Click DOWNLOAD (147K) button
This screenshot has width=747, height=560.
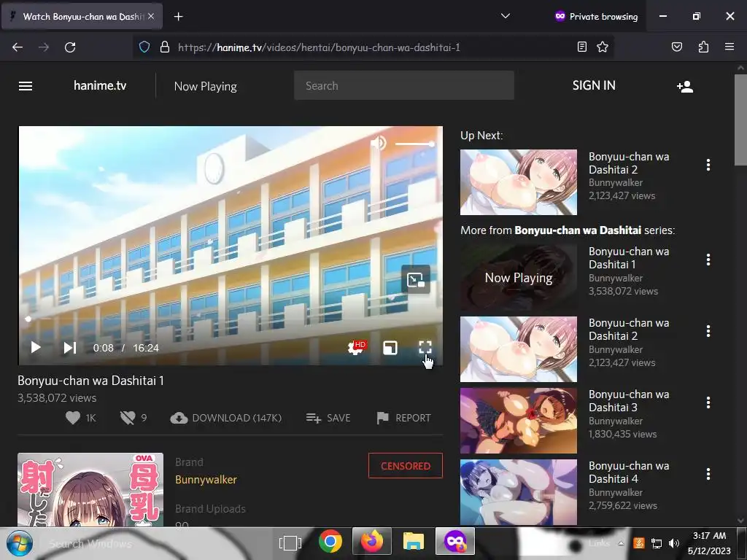click(x=226, y=418)
